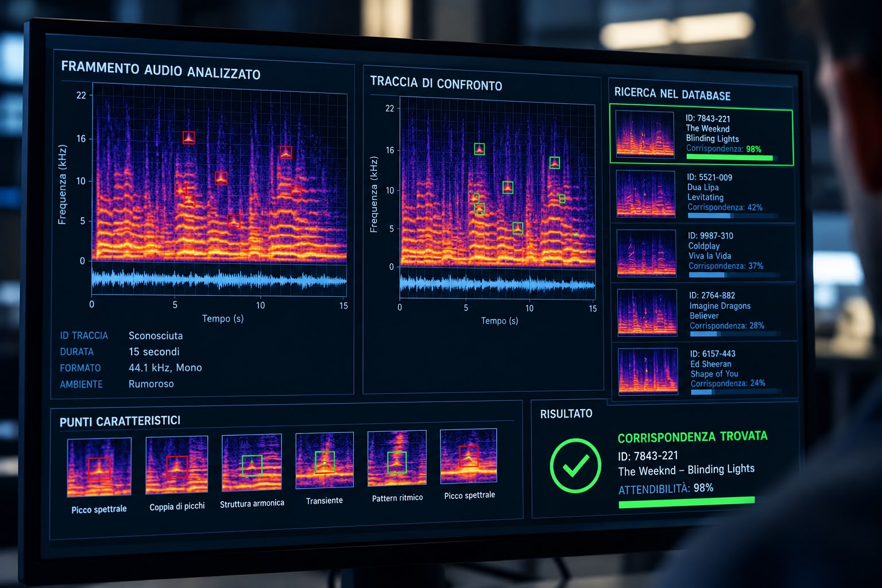Click the Risultato heading
This screenshot has width=882, height=588.
point(566,413)
